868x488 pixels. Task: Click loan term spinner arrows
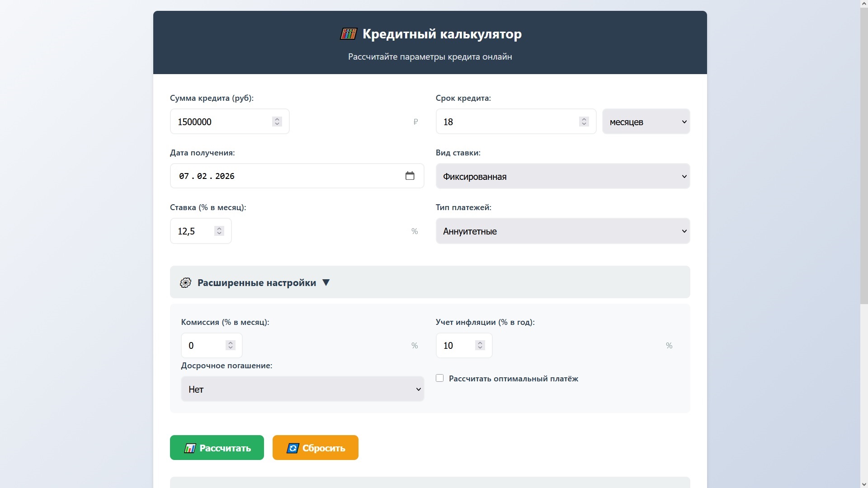[x=584, y=122]
